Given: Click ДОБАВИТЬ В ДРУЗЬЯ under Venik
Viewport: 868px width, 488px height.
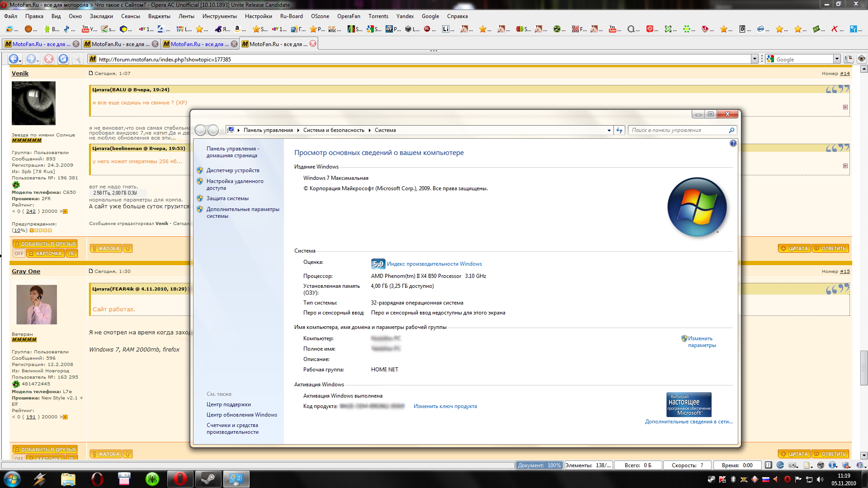Looking at the screenshot, I should click(x=45, y=244).
